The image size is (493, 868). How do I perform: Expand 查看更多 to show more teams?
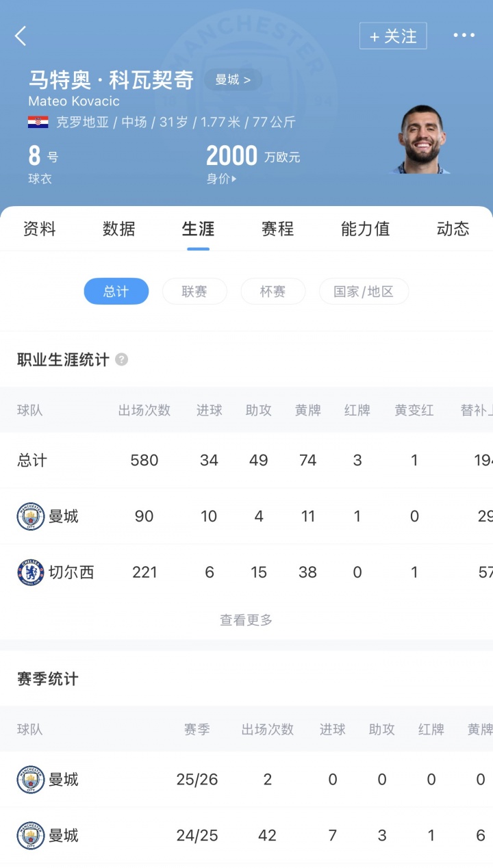246,620
